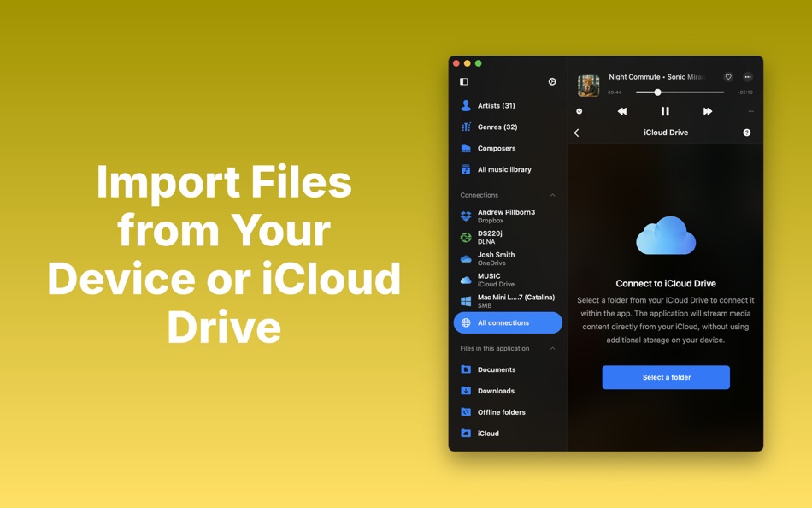Open Composers section
This screenshot has height=508, width=812.
(x=508, y=148)
